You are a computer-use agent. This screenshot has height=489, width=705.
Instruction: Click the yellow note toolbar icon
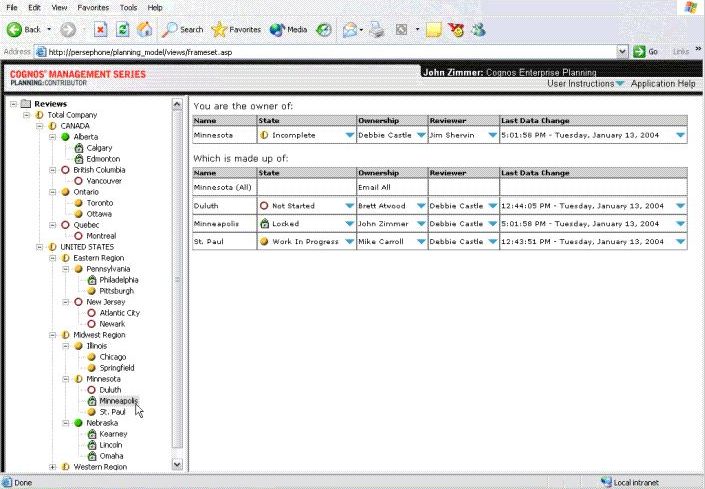click(x=433, y=30)
